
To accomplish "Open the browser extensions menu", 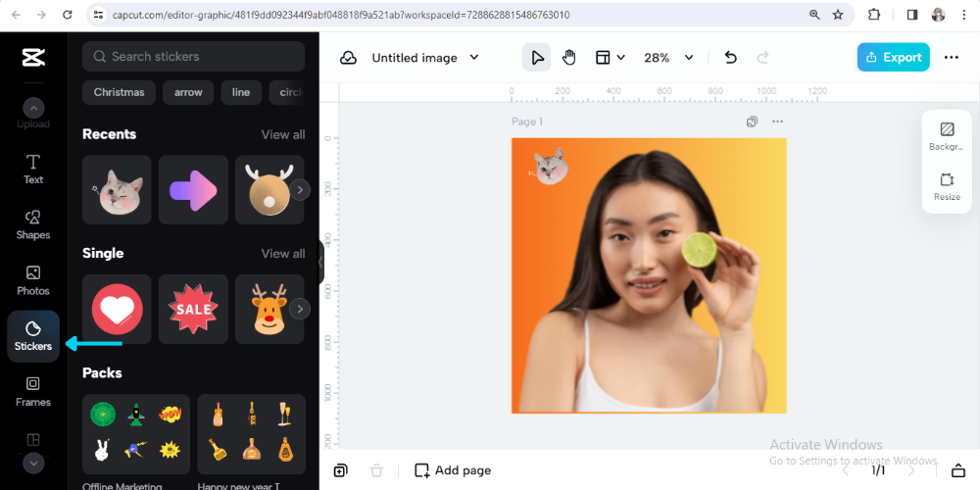I will pos(874,15).
